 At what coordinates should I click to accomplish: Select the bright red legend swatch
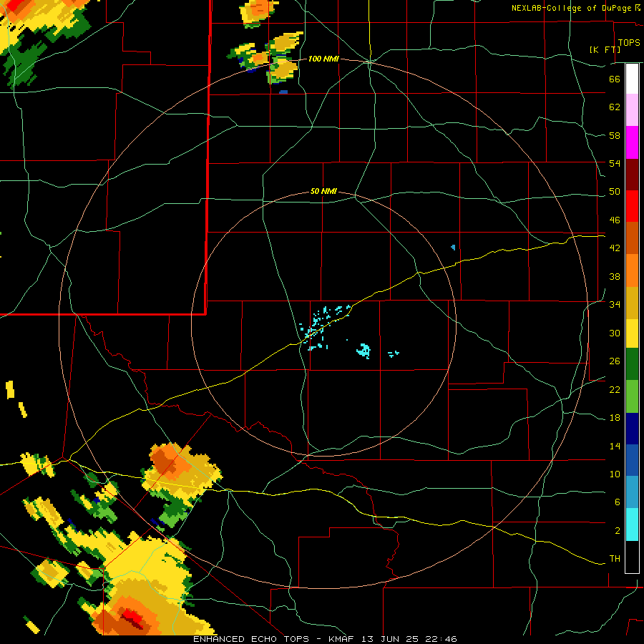pos(632,206)
